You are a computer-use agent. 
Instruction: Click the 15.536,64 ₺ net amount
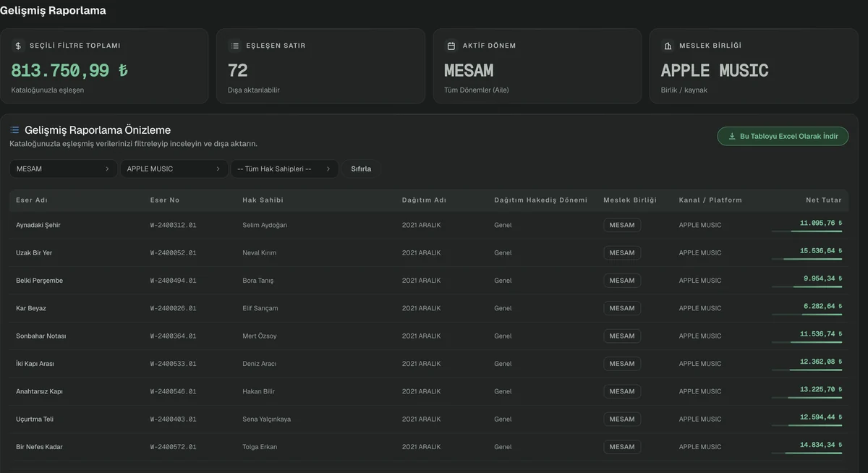pyautogui.click(x=821, y=251)
